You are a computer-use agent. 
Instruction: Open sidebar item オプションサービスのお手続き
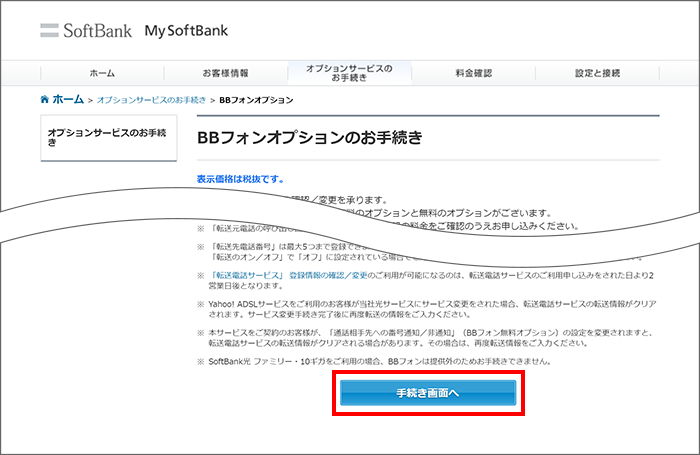[x=108, y=138]
